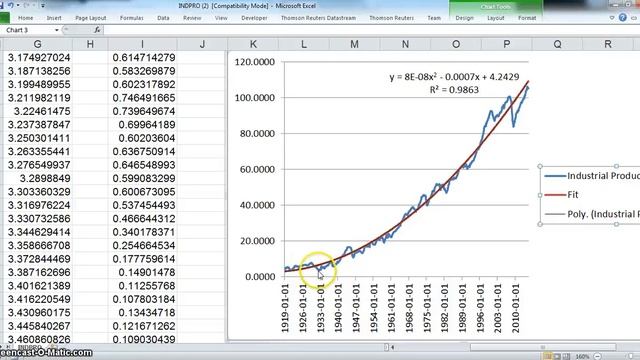Select column H header
Screen dimensions: 640x360
tap(90, 44)
